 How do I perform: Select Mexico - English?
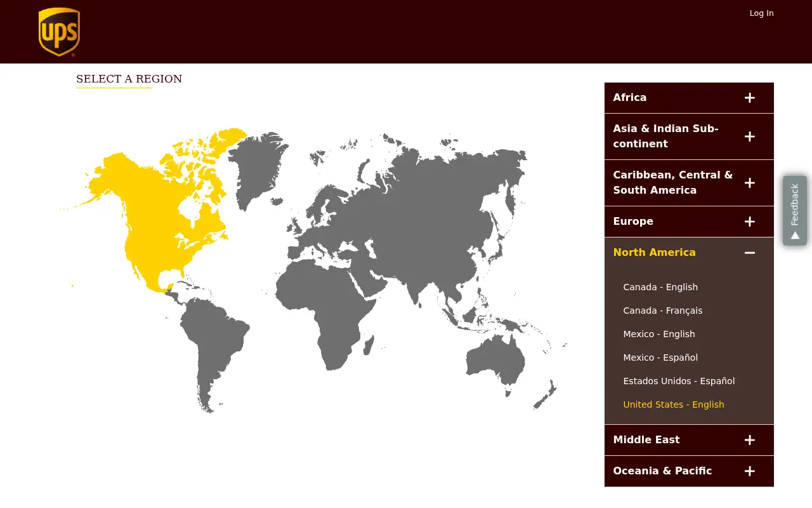659,334
